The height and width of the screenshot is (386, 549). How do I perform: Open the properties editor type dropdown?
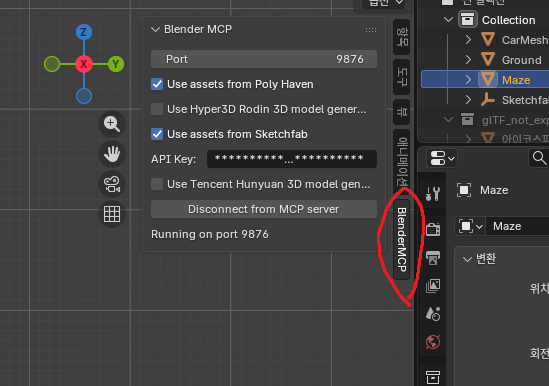442,158
